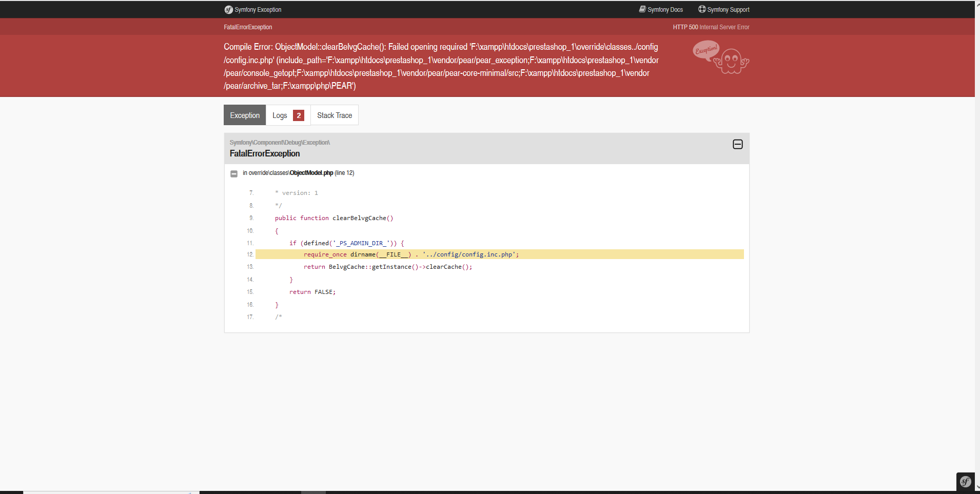Viewport: 980px width, 494px height.
Task: Click the HTTP 500 Internal Server Error text
Action: [x=711, y=27]
